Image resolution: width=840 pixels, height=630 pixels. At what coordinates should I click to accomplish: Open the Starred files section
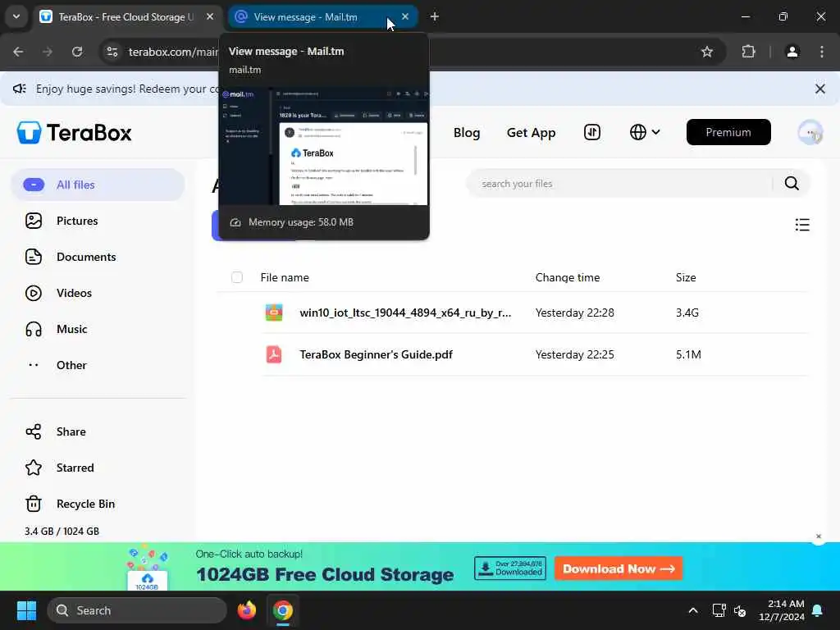(75, 468)
